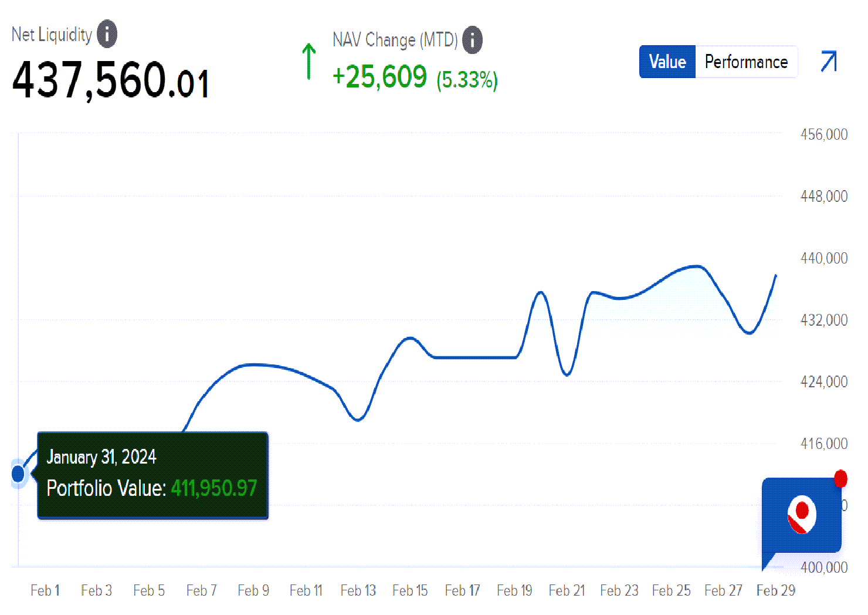Switch chart to Performance view
The width and height of the screenshot is (868, 615).
pos(746,62)
